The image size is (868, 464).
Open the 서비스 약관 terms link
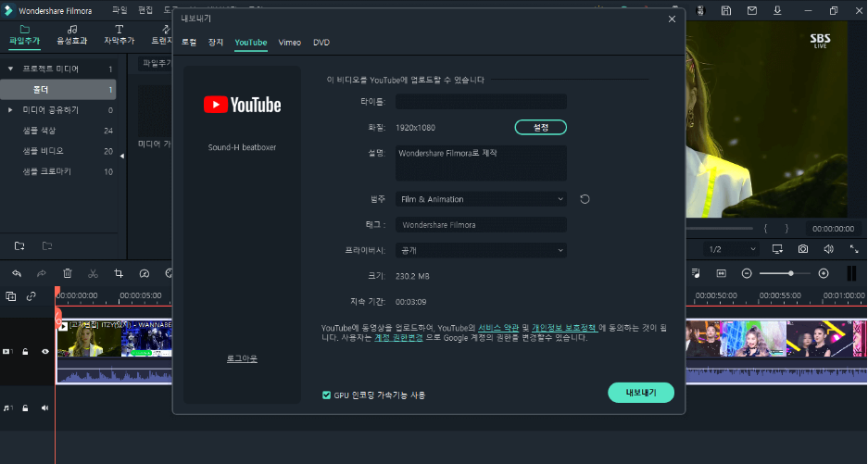point(498,328)
